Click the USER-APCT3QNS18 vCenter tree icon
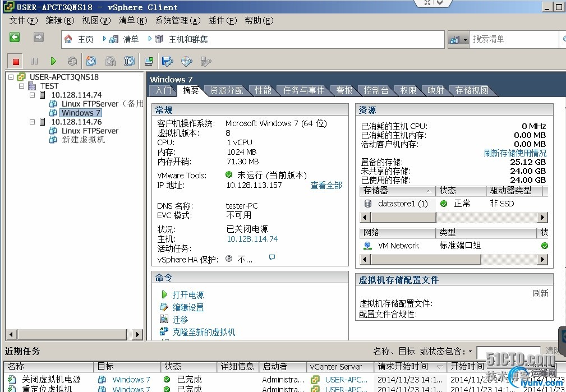 point(22,77)
